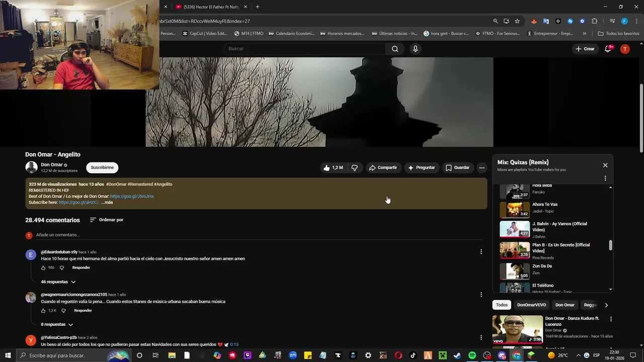Save video with Guardar button
644x362 pixels.
click(457, 167)
